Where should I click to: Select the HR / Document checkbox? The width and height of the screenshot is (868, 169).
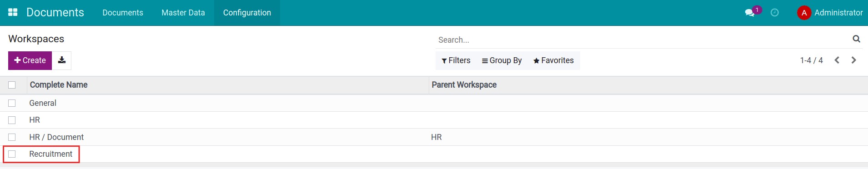click(12, 137)
